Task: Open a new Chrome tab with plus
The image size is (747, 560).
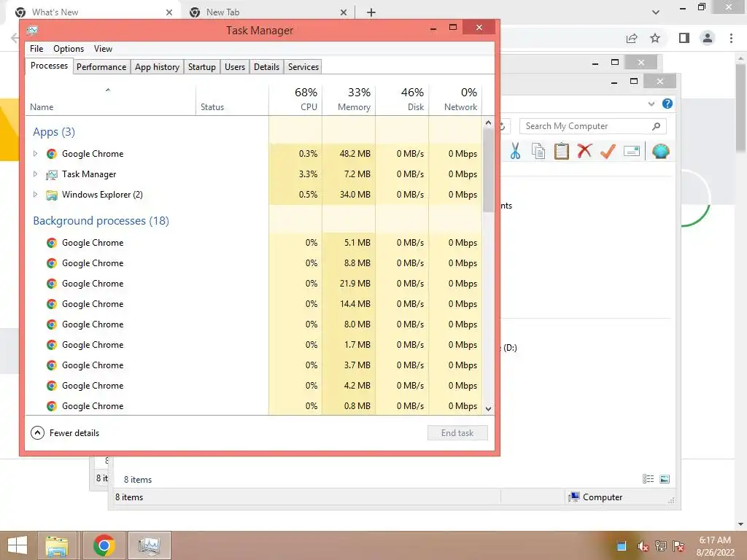Action: 371,12
